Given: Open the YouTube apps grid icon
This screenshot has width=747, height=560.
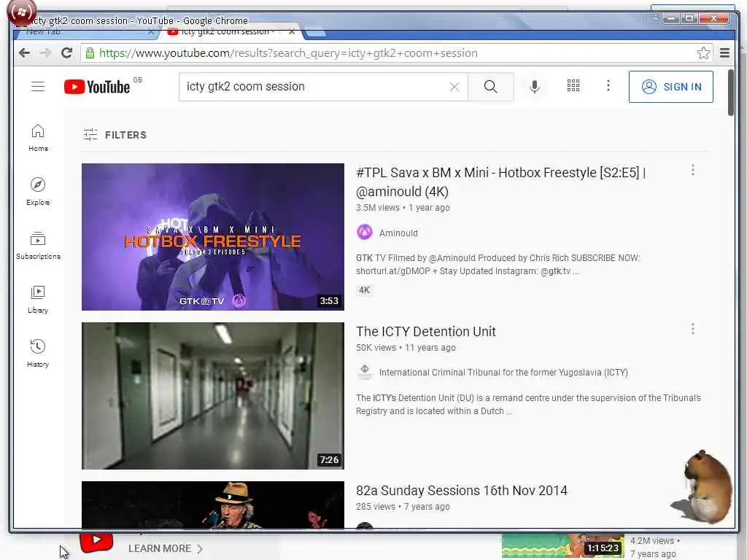Looking at the screenshot, I should click(x=573, y=86).
